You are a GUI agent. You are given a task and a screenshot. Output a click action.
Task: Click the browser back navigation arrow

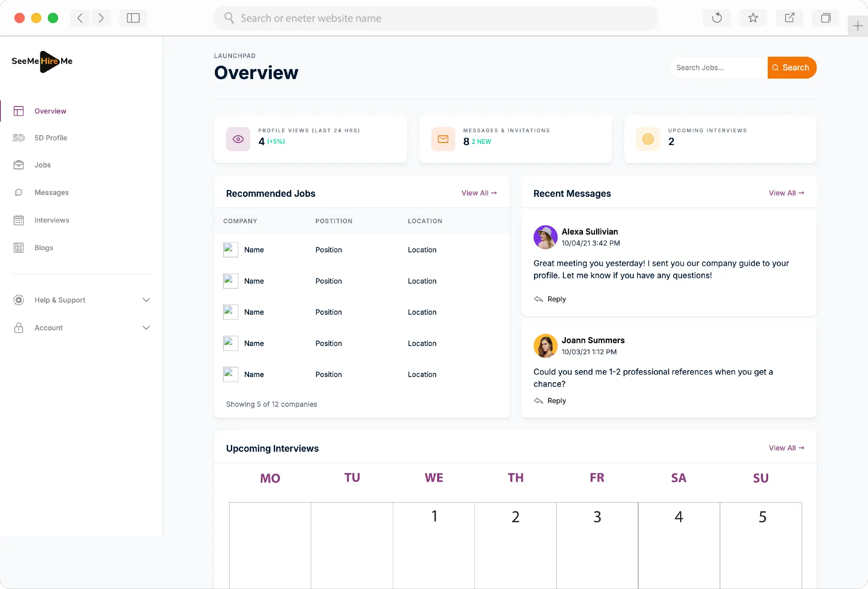click(x=79, y=18)
